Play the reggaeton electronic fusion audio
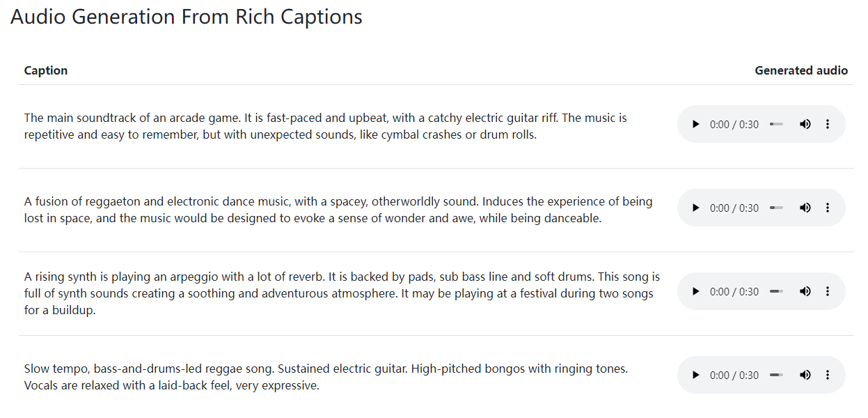Viewport: 868px width, 418px height. 695,208
